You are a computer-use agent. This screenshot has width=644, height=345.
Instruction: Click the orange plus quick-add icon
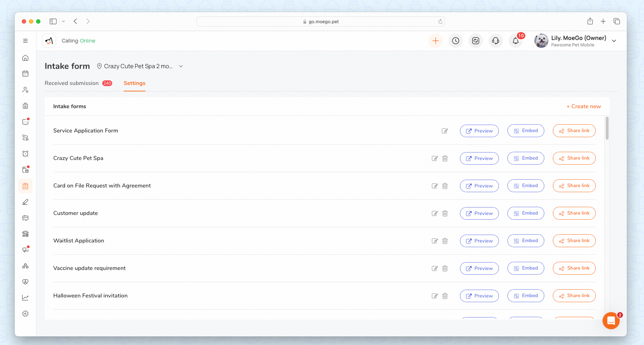(435, 41)
